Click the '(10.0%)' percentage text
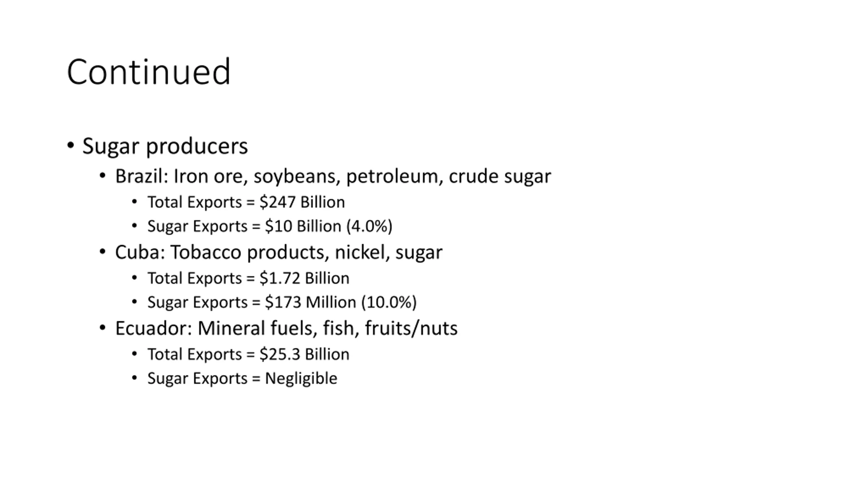Image resolution: width=868 pixels, height=488 pixels. tap(389, 302)
